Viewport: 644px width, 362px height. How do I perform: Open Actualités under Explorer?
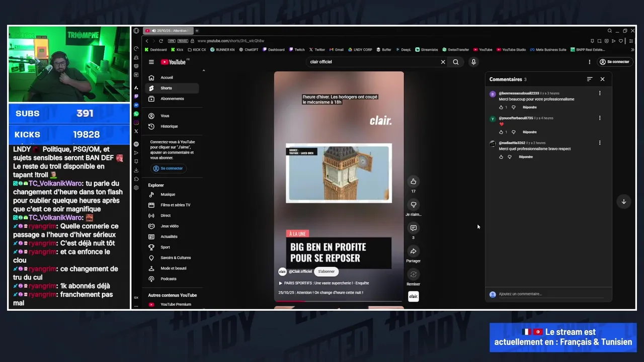tap(172, 237)
